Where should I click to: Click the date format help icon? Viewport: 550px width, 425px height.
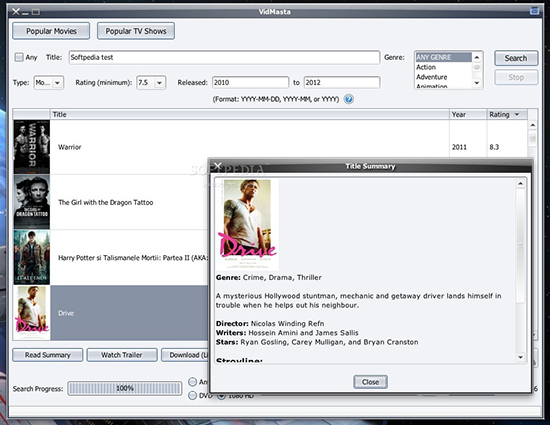348,99
